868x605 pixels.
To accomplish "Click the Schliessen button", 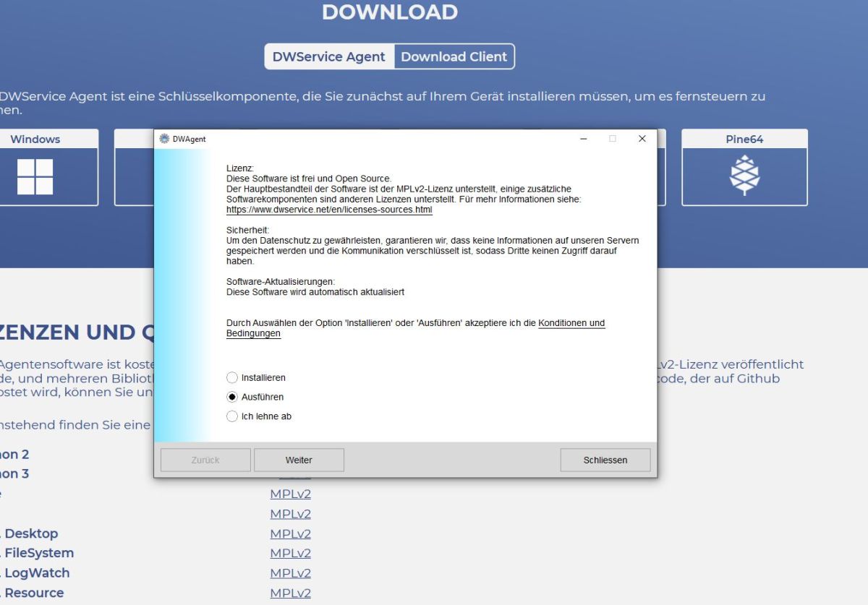I will (605, 460).
